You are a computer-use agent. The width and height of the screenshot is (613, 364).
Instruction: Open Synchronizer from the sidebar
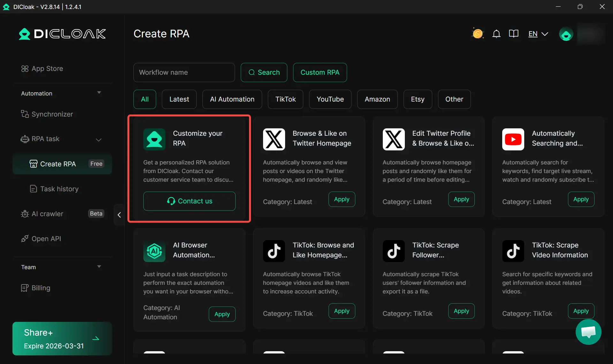point(52,114)
